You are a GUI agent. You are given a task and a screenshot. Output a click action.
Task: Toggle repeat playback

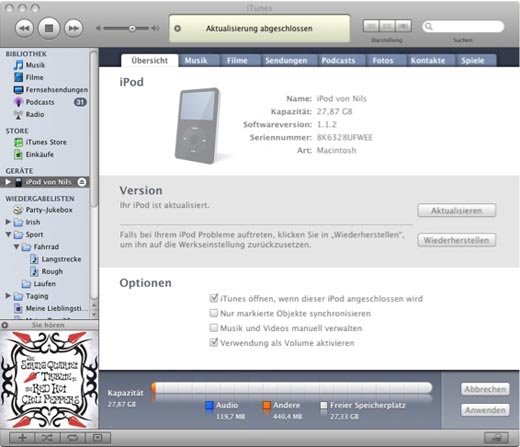(x=73, y=438)
